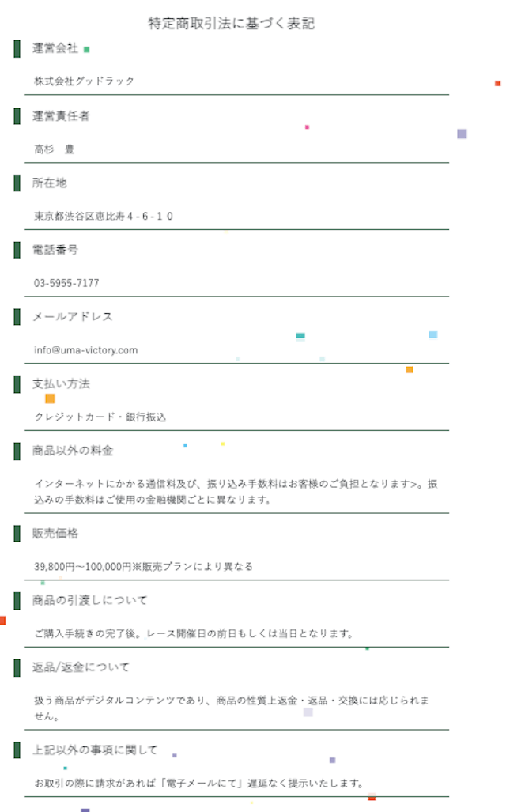Viewport: 506px width, 812px height.
Task: Click the orange square under 支払い方法
Action: coord(51,398)
